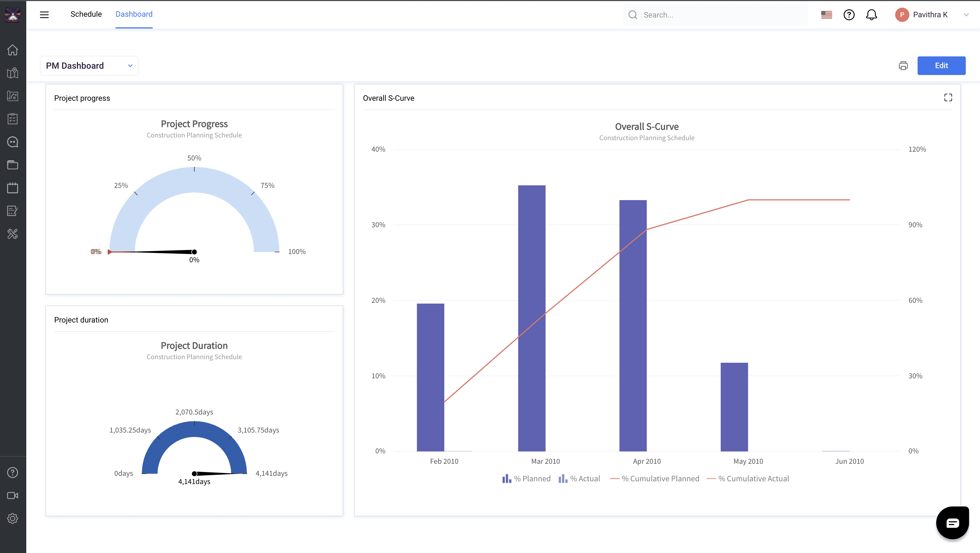Image resolution: width=980 pixels, height=553 pixels.
Task: Click the search magnifier icon
Action: [x=633, y=15]
